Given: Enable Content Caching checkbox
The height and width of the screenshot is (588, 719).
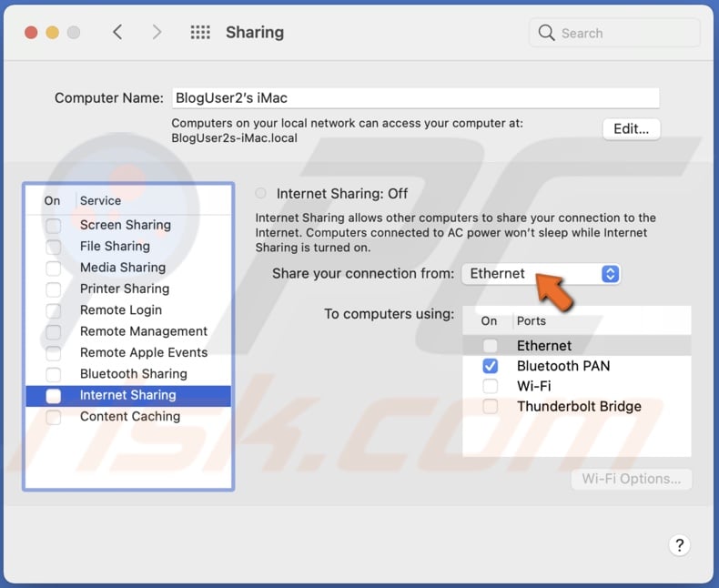Looking at the screenshot, I should tap(53, 417).
